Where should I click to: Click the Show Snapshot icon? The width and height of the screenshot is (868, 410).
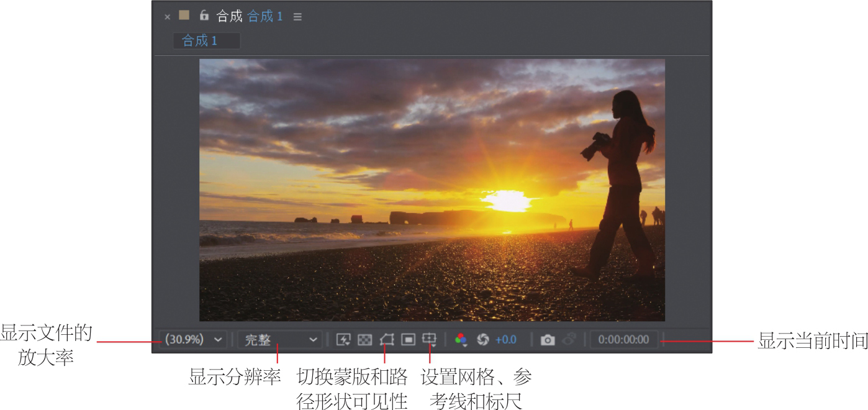pos(569,340)
